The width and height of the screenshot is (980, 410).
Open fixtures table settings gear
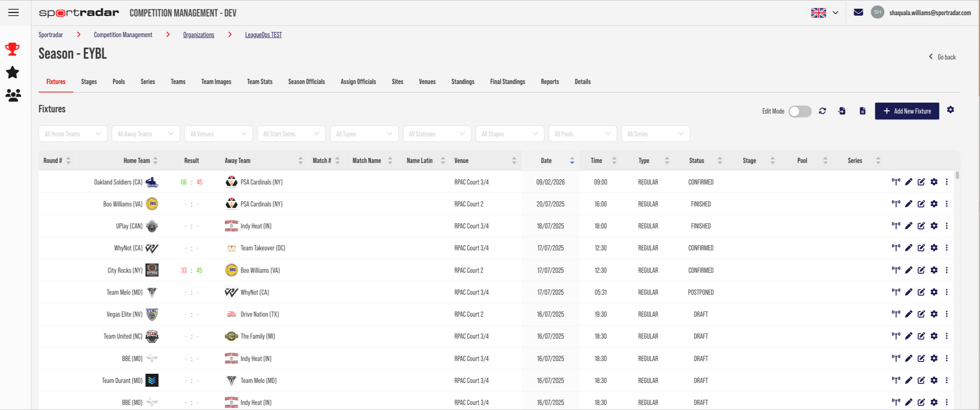pyautogui.click(x=950, y=110)
